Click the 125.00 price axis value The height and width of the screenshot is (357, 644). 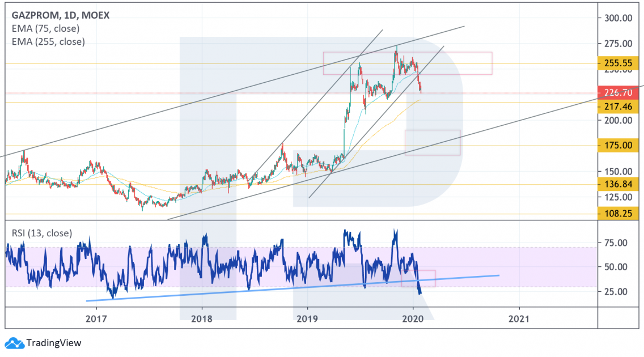[x=618, y=197]
